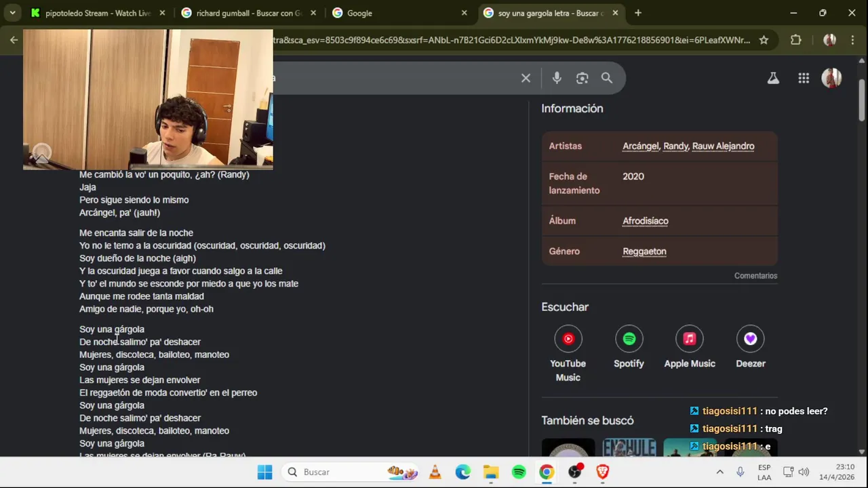Click the Windows taskbar Buscar box
Image resolution: width=868 pixels, height=488 pixels.
click(349, 472)
